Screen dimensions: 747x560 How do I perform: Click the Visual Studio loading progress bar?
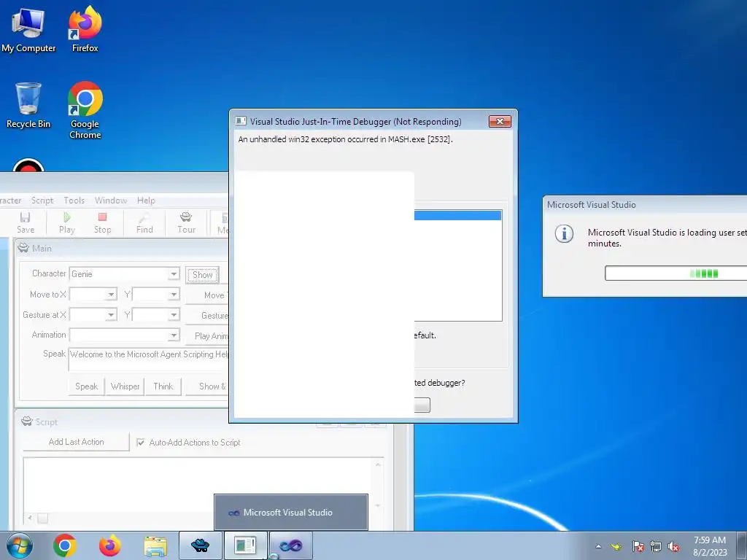pyautogui.click(x=676, y=273)
